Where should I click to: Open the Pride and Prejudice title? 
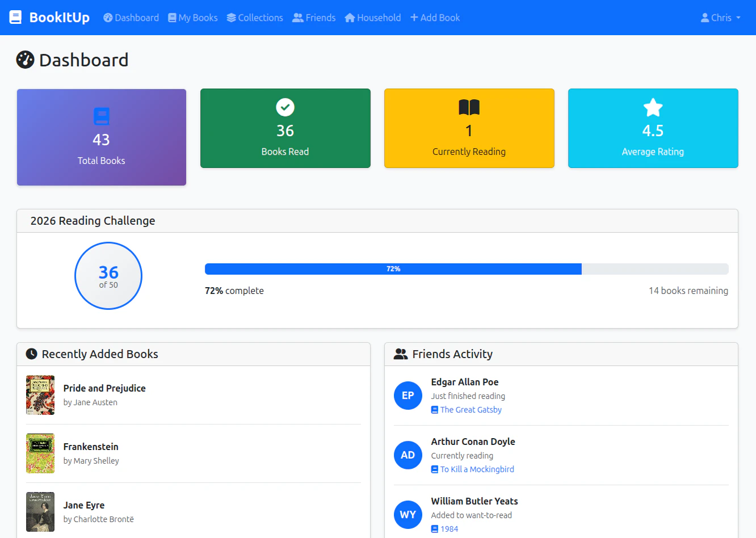point(104,388)
